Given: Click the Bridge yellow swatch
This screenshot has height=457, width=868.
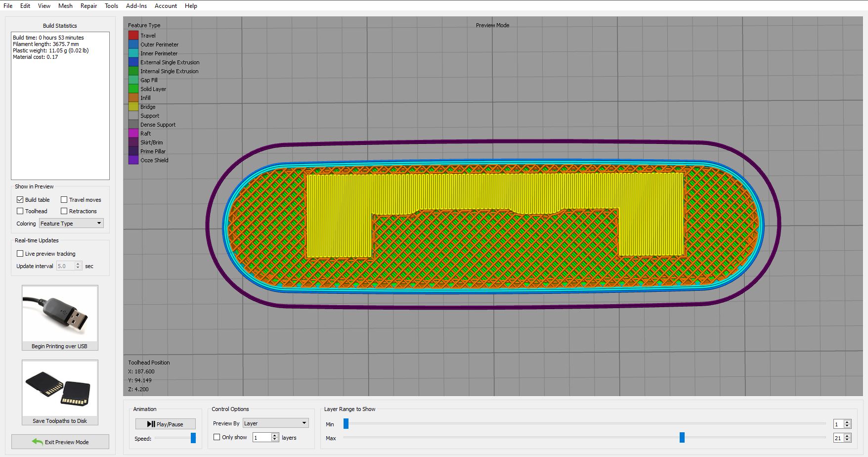Looking at the screenshot, I should click(x=133, y=107).
